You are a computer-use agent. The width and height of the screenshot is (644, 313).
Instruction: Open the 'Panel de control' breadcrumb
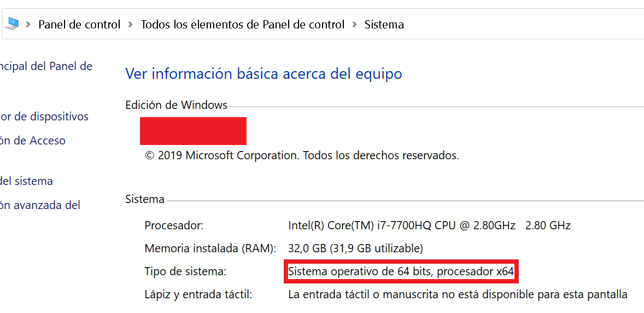pyautogui.click(x=79, y=25)
